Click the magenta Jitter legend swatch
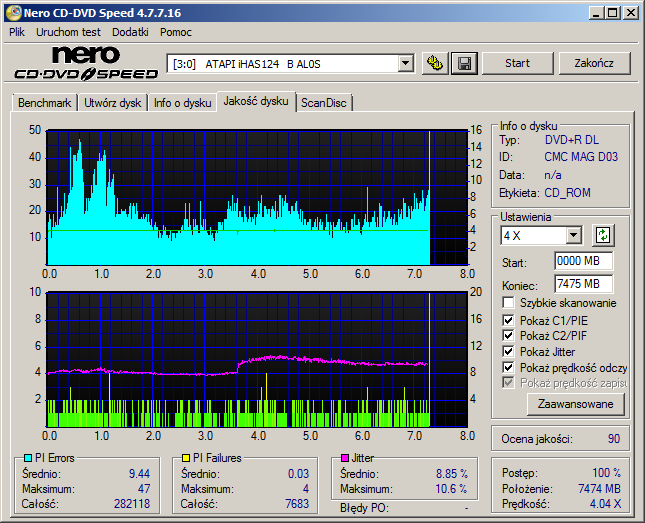This screenshot has height=523, width=645. point(345,458)
